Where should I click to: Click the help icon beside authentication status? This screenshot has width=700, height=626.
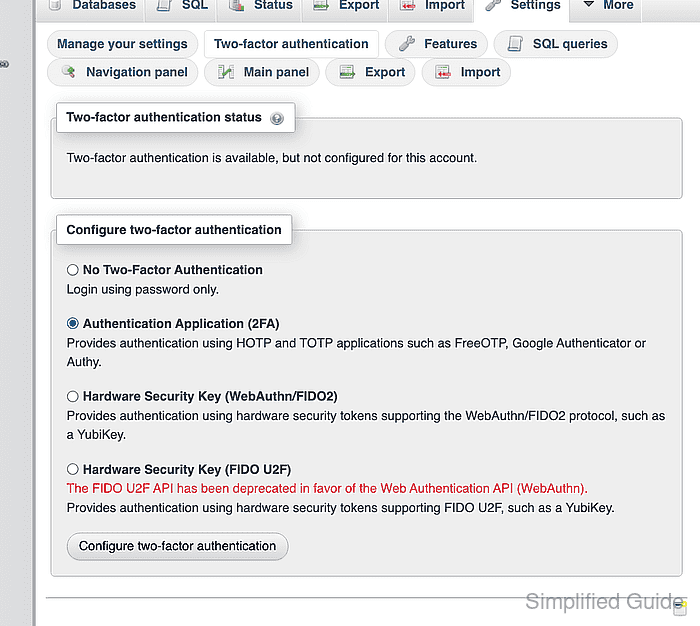click(277, 118)
